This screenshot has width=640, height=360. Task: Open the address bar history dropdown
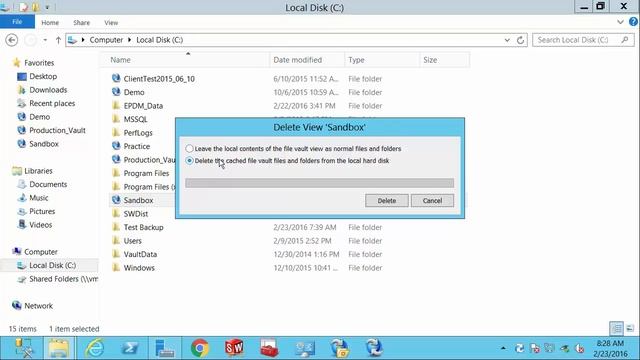[x=507, y=40]
